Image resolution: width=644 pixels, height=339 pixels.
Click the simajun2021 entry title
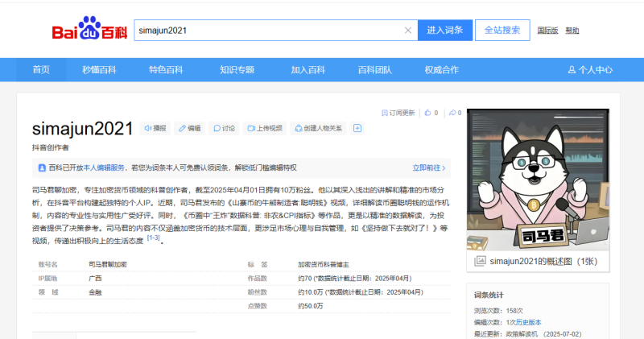click(83, 129)
